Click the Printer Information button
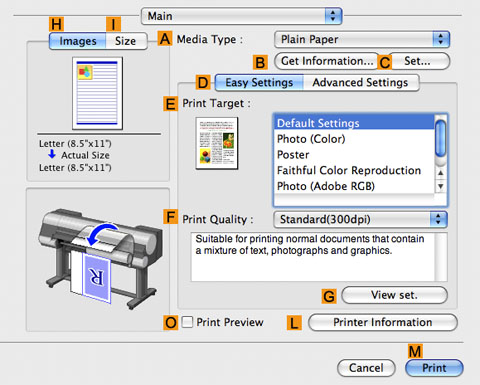Viewport: 480px width, 385px height. (x=383, y=322)
